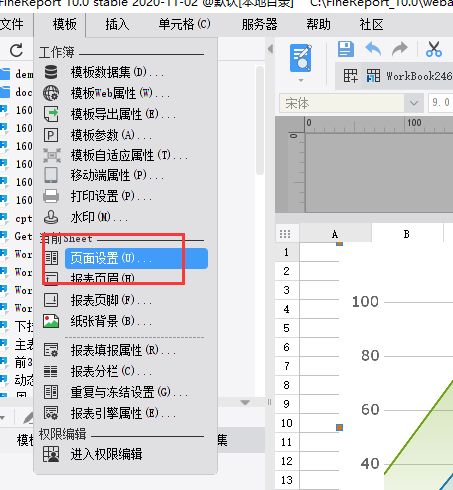Click the font size field 9.0
The image size is (453, 490).
(441, 102)
